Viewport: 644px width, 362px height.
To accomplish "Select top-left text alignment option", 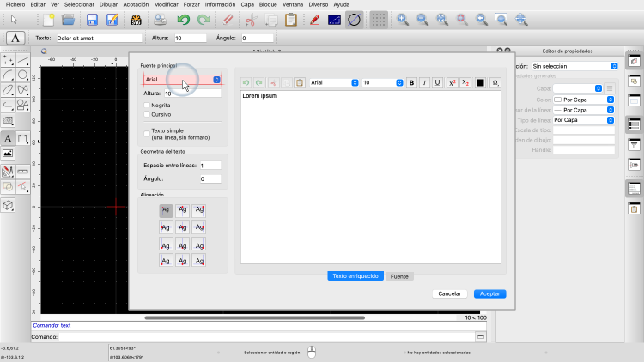I will [x=166, y=210].
